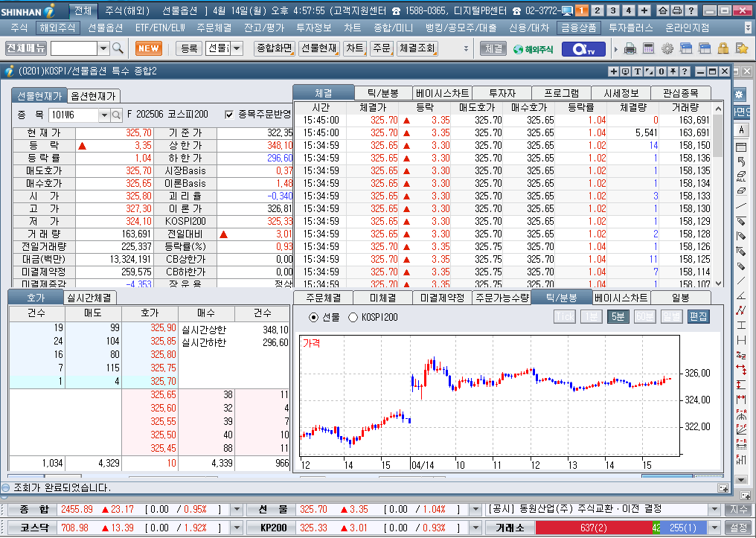Toggle the 종목주문반영 checkbox
This screenshot has height=538, width=756.
(229, 115)
